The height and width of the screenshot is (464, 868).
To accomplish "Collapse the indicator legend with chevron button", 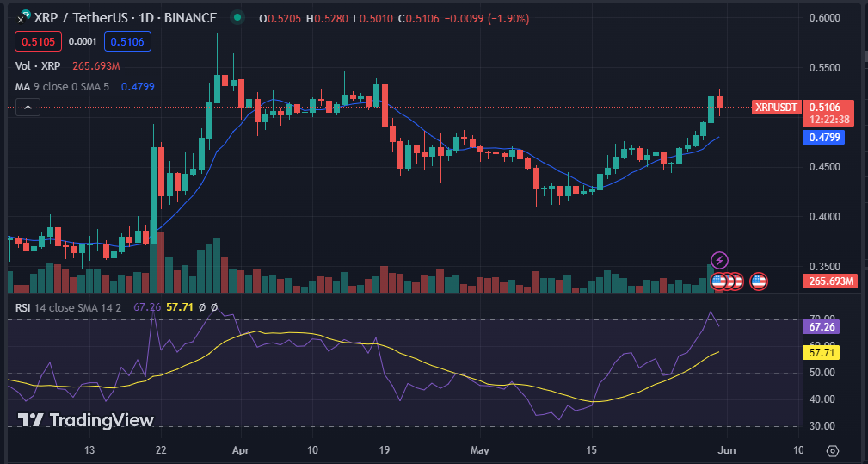I will 28,108.
